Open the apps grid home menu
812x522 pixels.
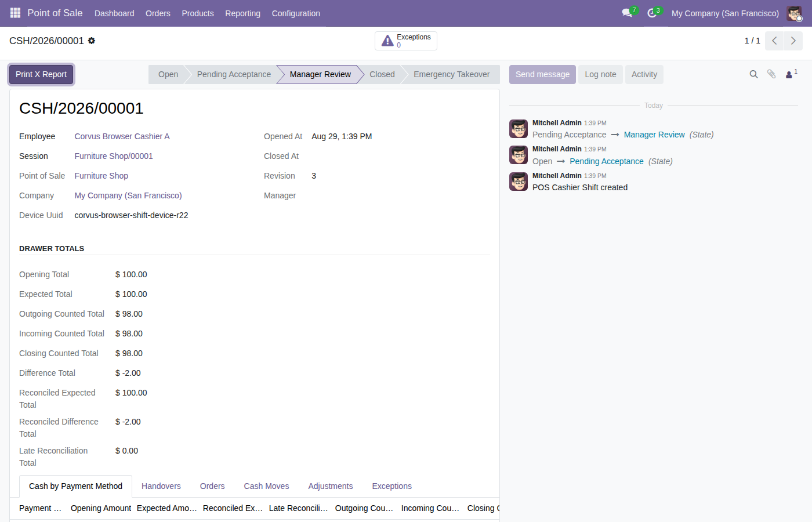click(15, 13)
